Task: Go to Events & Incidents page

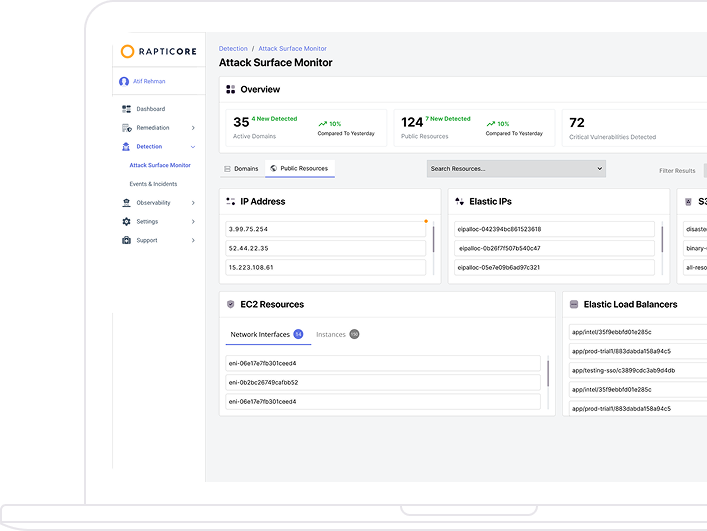Action: click(x=153, y=184)
